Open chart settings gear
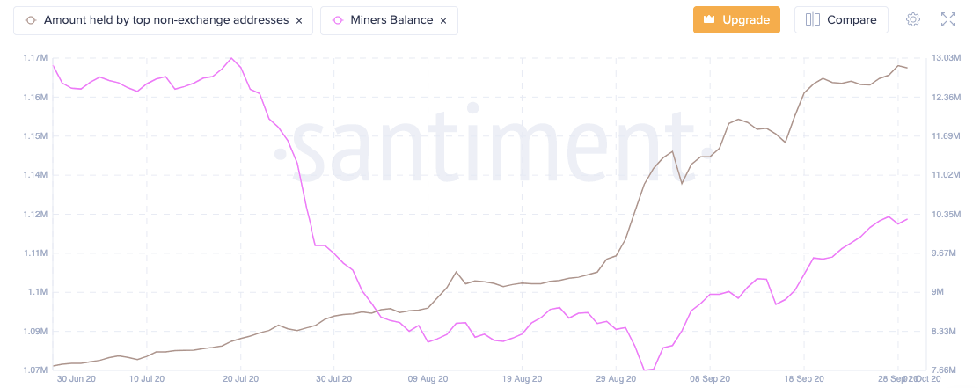Image resolution: width=980 pixels, height=388 pixels. [913, 19]
